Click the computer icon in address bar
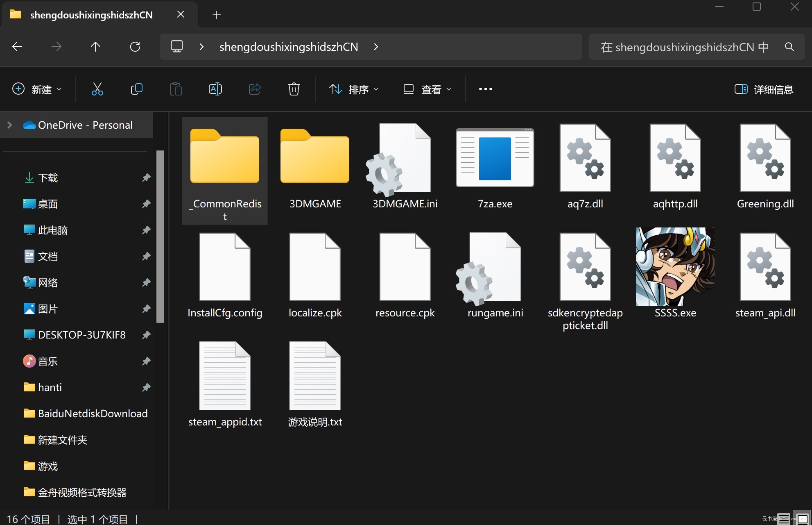812x525 pixels. click(x=177, y=47)
